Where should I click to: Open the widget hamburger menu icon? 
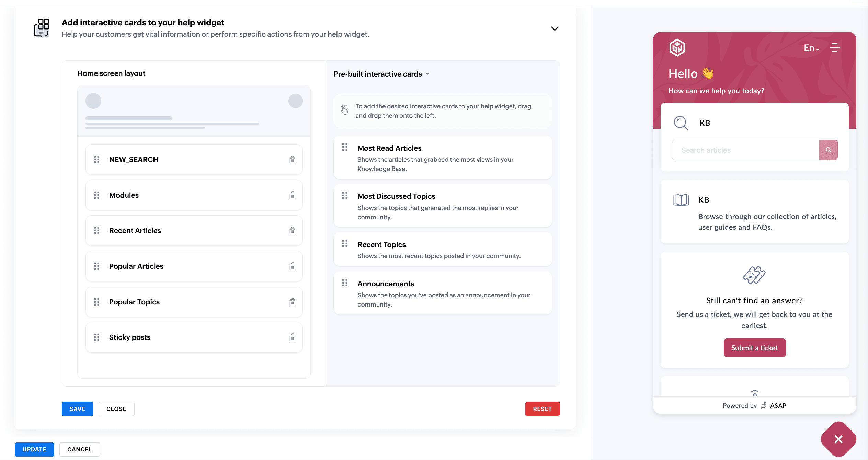[x=834, y=48]
